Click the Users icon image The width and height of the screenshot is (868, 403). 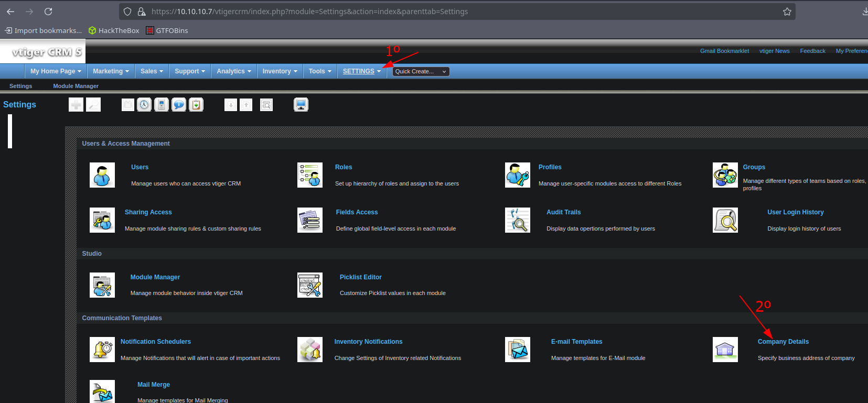(x=102, y=175)
